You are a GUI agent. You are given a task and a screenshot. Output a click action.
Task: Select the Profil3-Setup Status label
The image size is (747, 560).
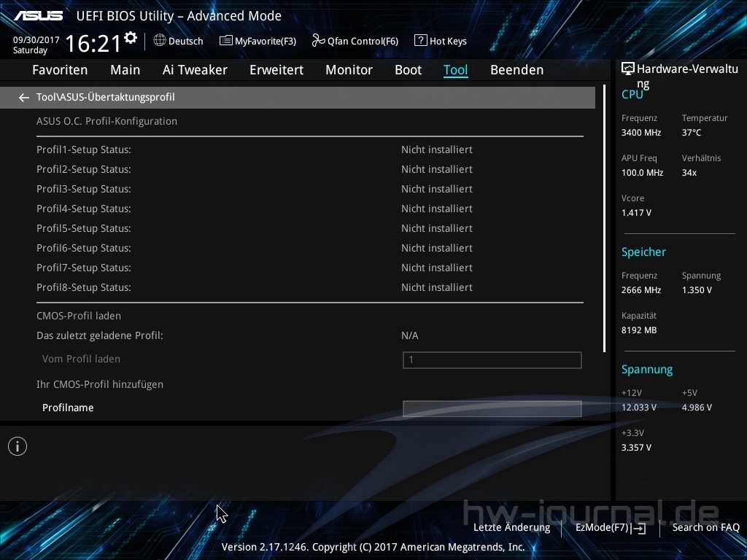coord(84,189)
